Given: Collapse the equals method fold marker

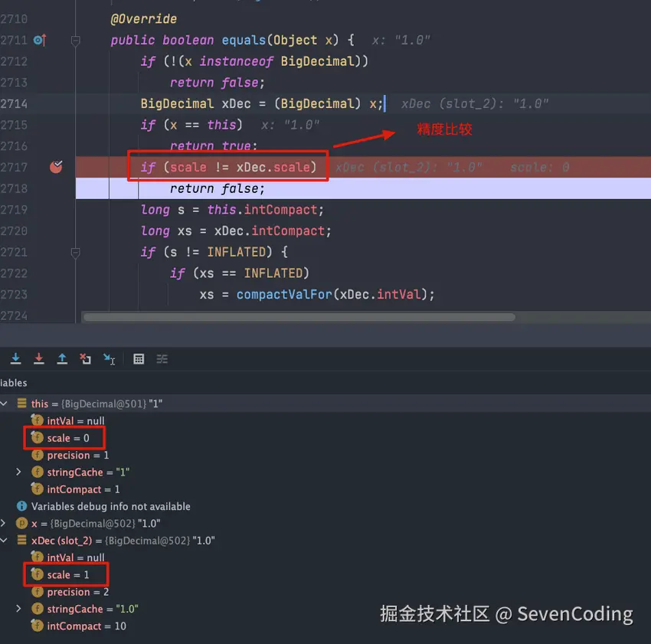Looking at the screenshot, I should tap(76, 41).
